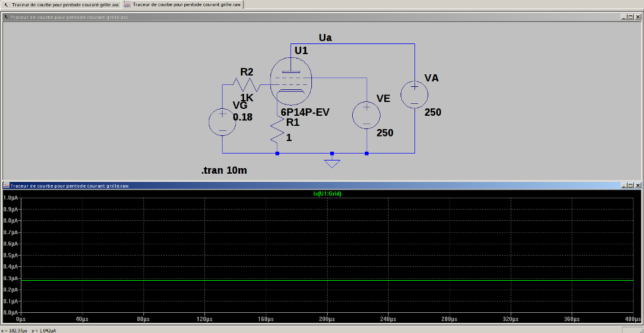
Task: Click the VG source label
Action: (240, 106)
